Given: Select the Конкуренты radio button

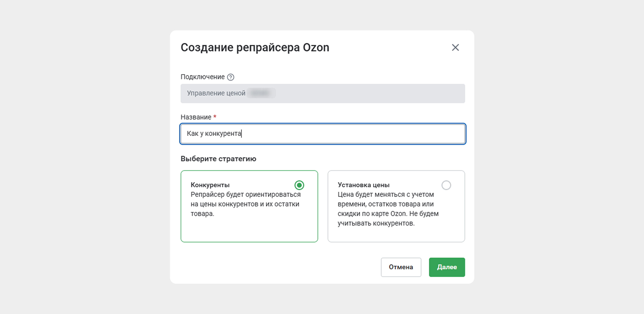Looking at the screenshot, I should (x=299, y=185).
